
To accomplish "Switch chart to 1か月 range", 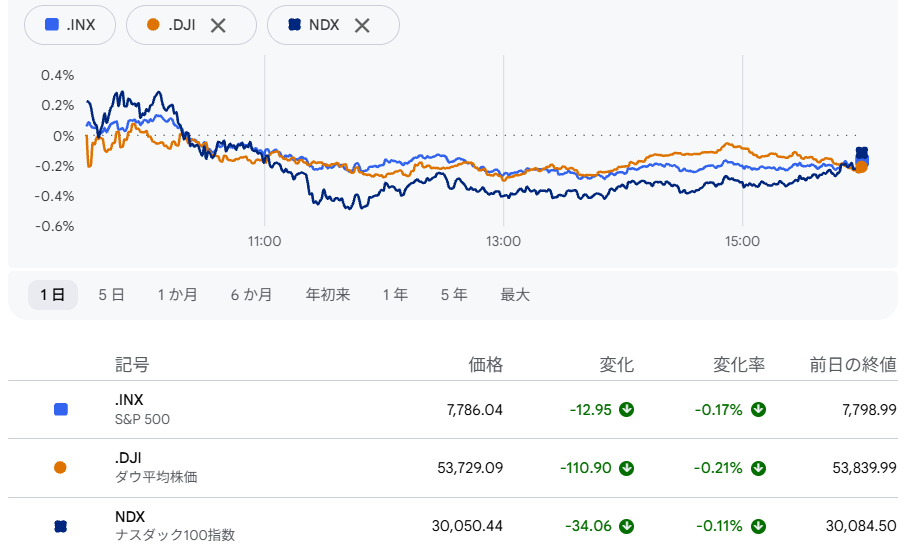I will coord(178,295).
